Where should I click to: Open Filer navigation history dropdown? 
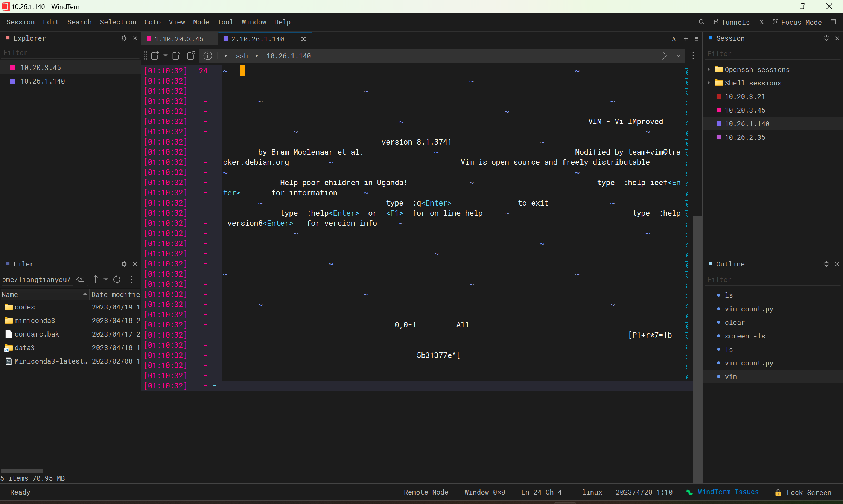click(x=106, y=279)
